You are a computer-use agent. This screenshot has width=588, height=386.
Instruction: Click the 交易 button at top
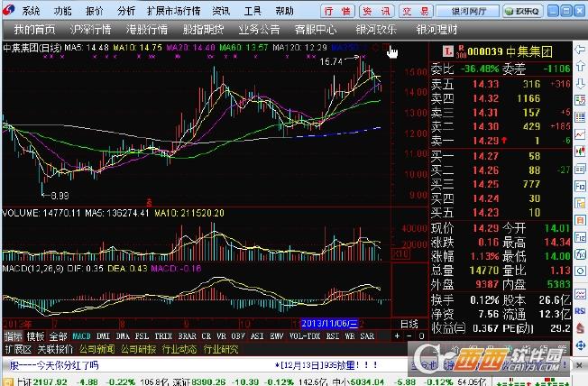(x=416, y=11)
